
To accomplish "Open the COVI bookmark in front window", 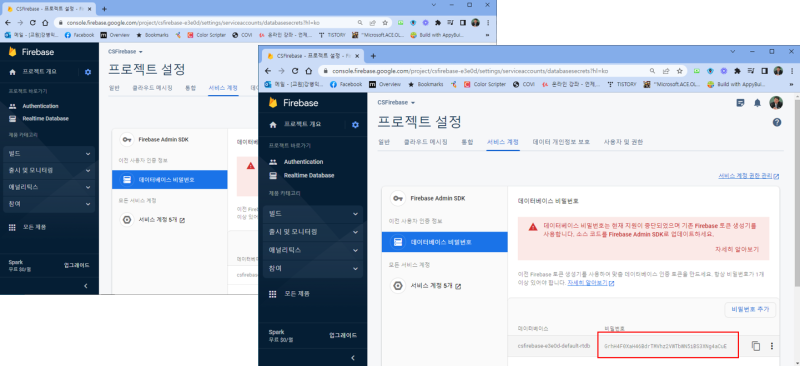I will pos(523,84).
